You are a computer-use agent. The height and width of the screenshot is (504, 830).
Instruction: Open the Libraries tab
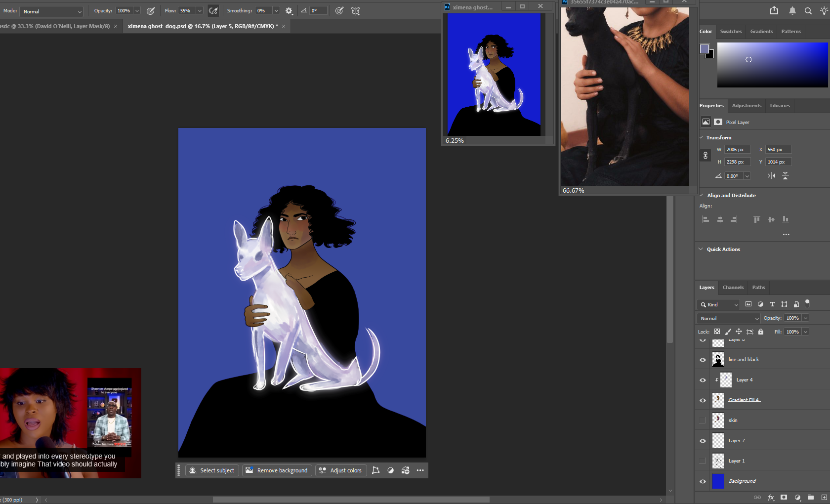[x=780, y=105]
